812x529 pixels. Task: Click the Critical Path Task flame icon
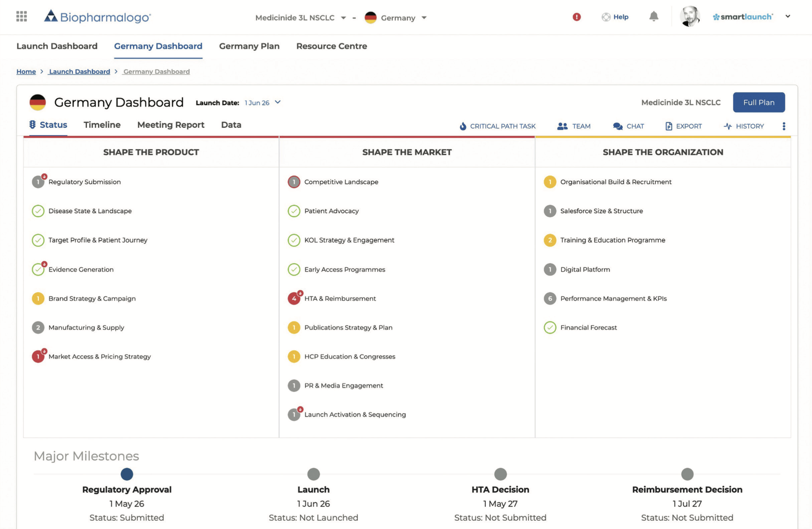click(x=463, y=126)
